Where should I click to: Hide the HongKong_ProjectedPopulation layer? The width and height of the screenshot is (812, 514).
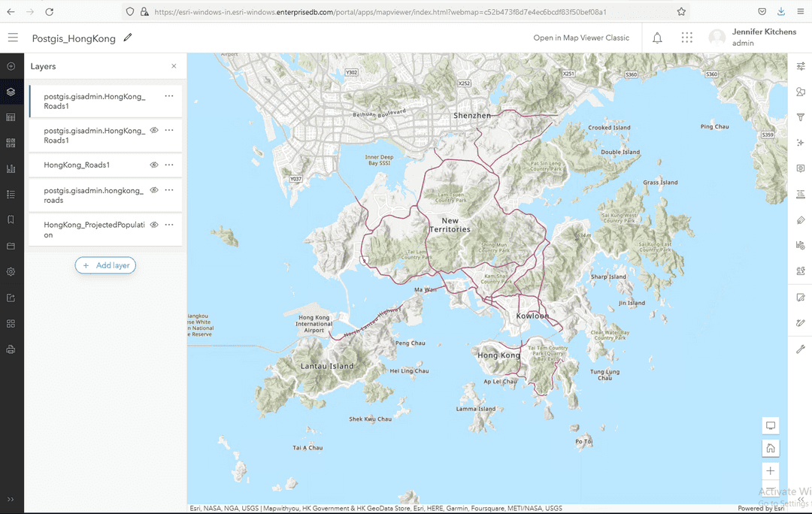pos(153,225)
